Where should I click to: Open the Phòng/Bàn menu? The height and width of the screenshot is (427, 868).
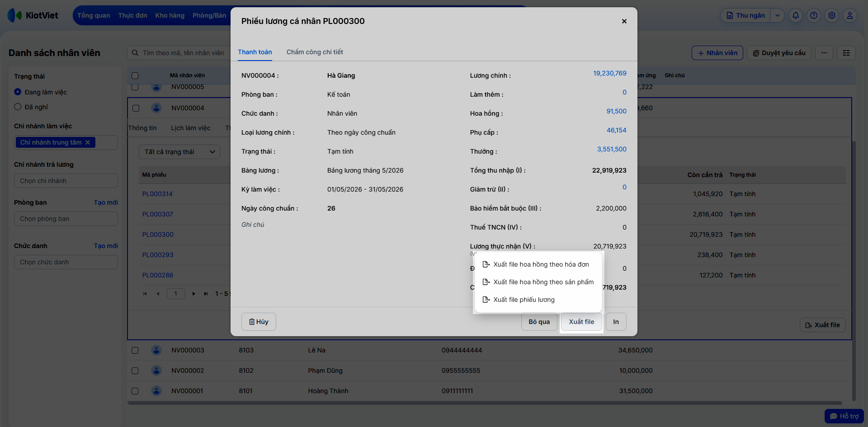pyautogui.click(x=209, y=15)
